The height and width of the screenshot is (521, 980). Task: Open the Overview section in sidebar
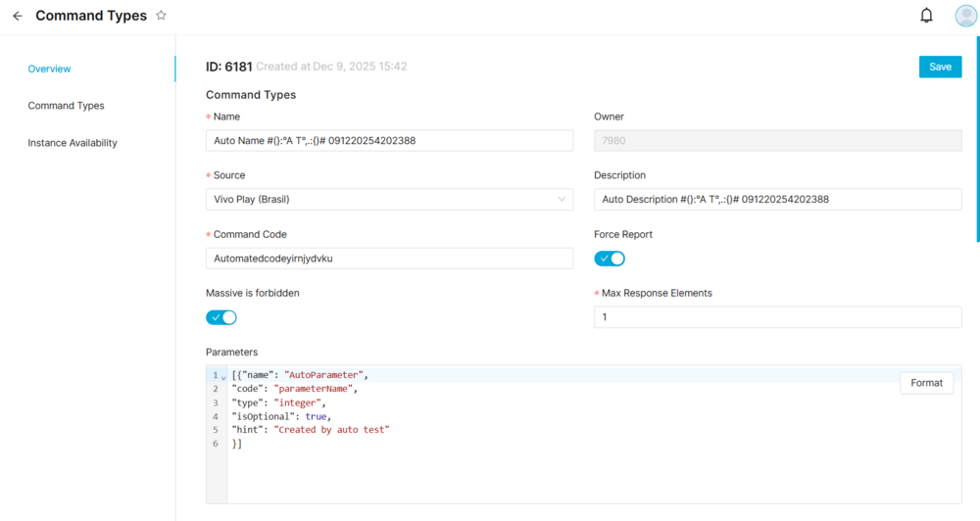coord(49,69)
